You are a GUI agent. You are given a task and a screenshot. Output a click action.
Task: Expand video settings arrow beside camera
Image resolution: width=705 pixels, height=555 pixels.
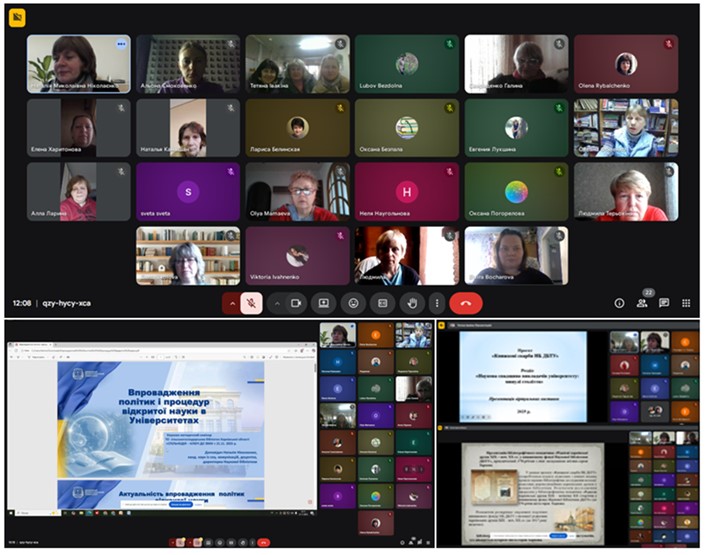[275, 302]
